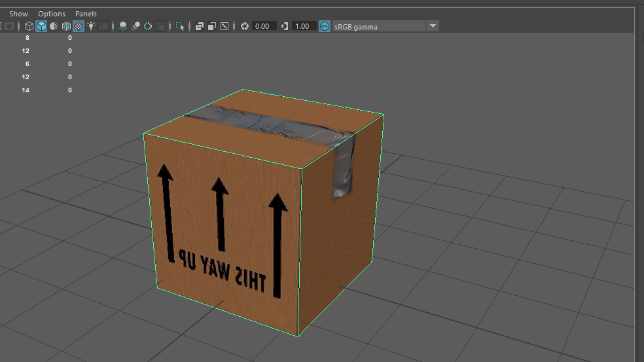Enable screen space ambient occlusion
The height and width of the screenshot is (362, 644).
(122, 26)
